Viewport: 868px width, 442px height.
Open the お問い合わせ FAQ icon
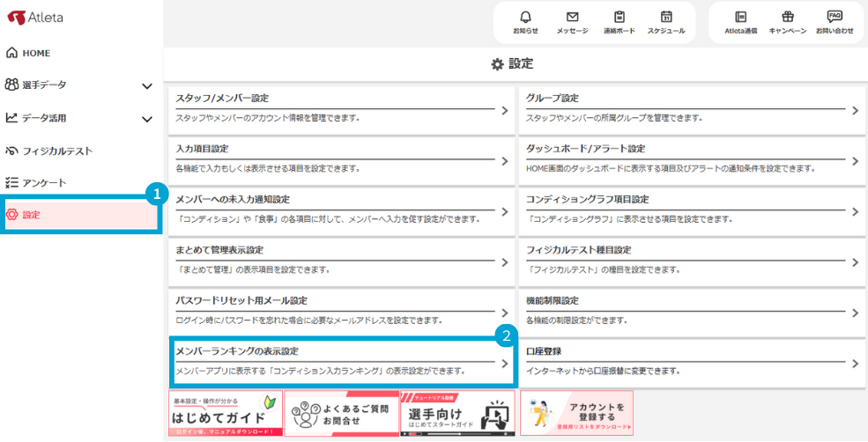tap(835, 21)
